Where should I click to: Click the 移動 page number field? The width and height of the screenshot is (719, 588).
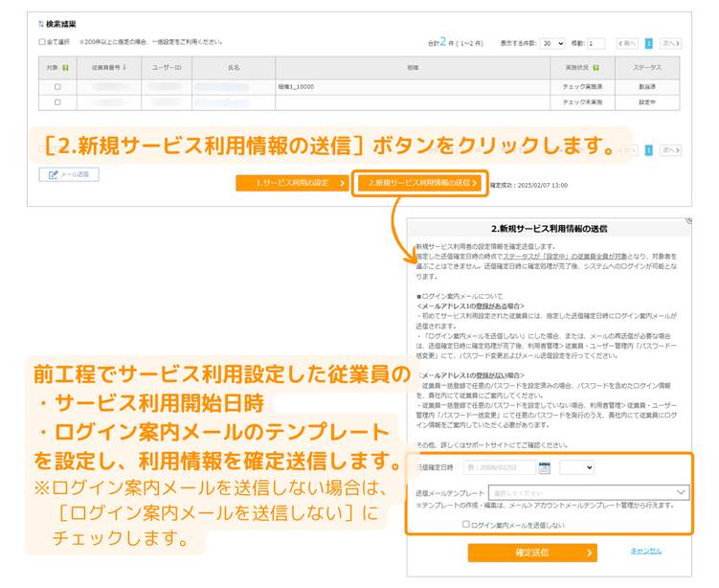tap(595, 43)
